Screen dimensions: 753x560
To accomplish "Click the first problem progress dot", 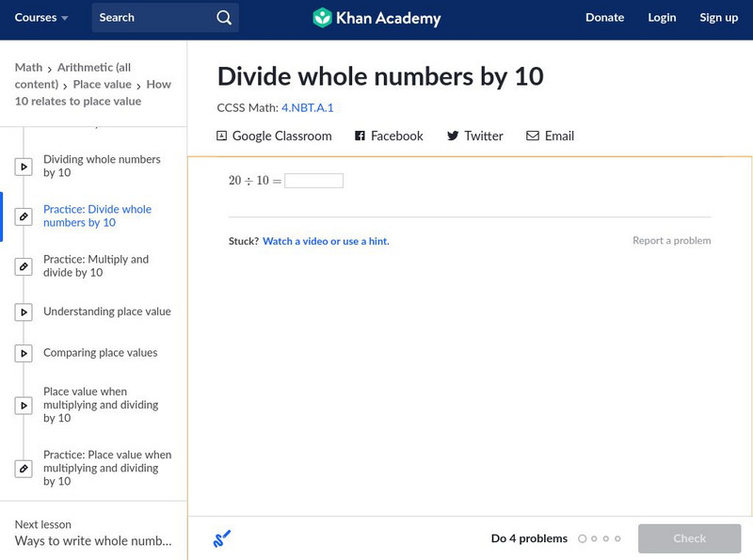I will point(583,539).
